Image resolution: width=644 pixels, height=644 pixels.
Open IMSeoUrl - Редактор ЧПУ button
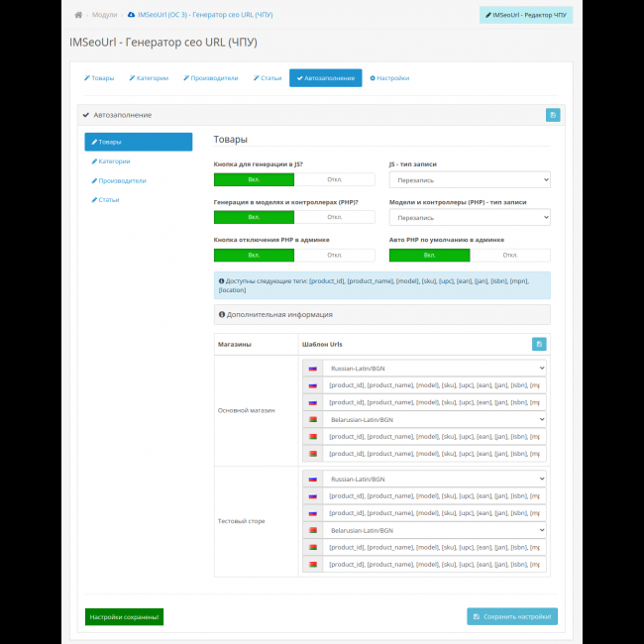pyautogui.click(x=526, y=15)
